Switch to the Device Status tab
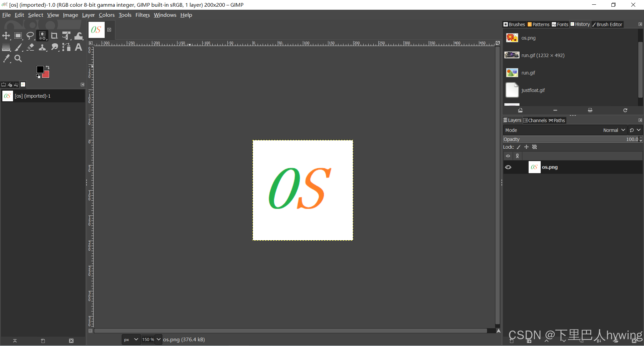Viewport: 644px width, 346px height. [10, 85]
